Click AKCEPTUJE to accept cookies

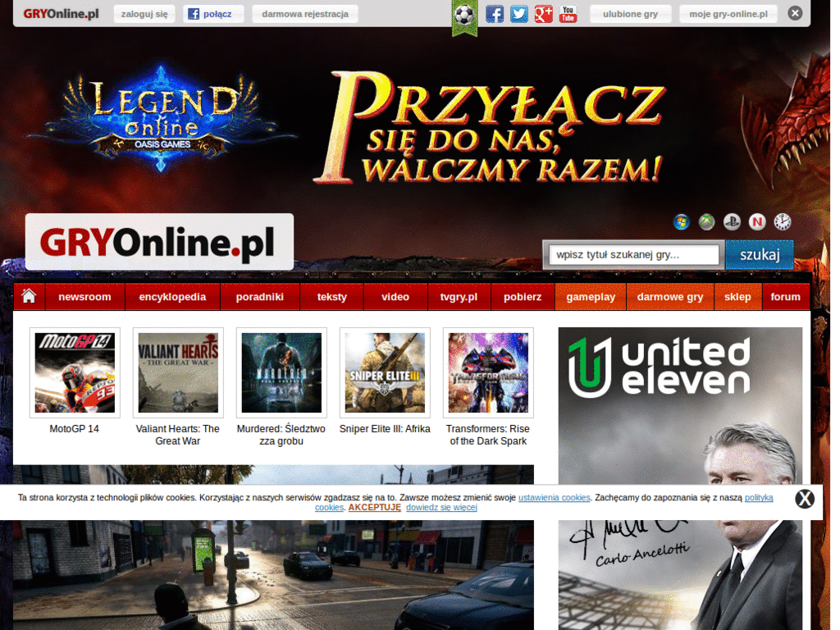point(374,507)
